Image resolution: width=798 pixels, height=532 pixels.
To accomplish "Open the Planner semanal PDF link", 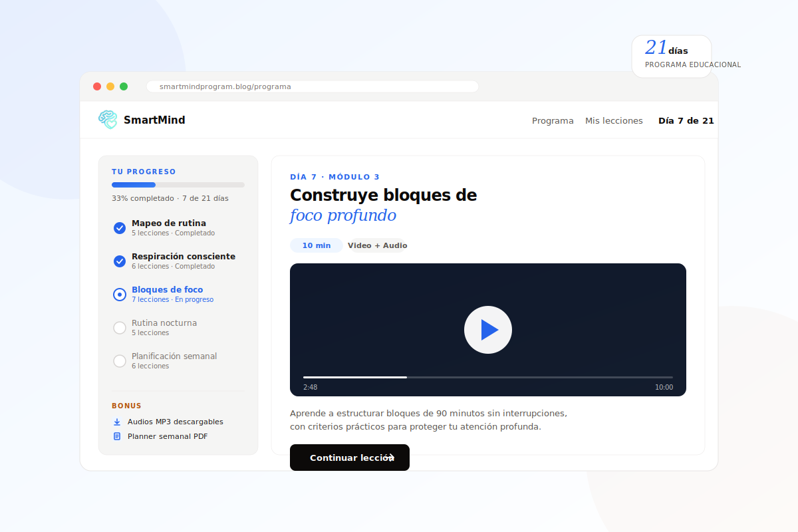I will tap(168, 436).
